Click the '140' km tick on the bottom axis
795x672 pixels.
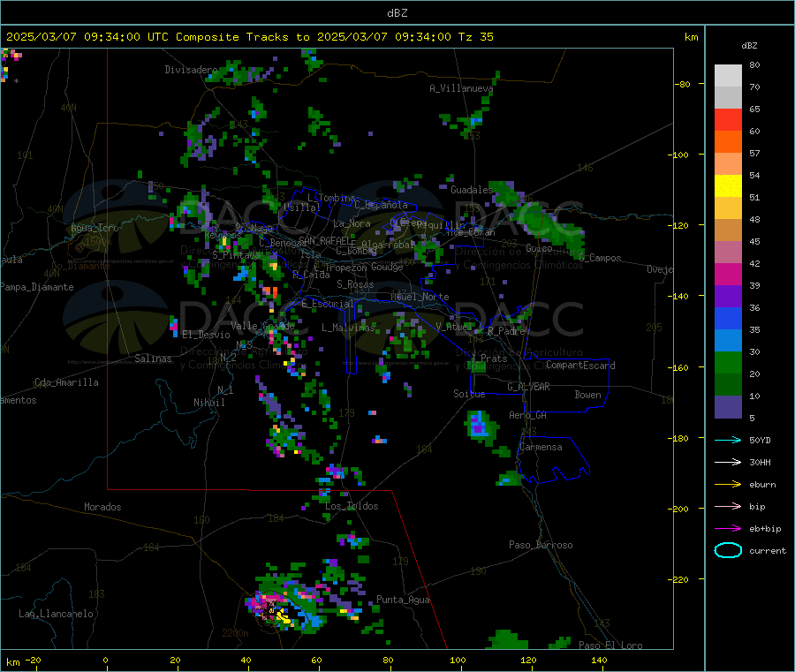click(x=599, y=660)
